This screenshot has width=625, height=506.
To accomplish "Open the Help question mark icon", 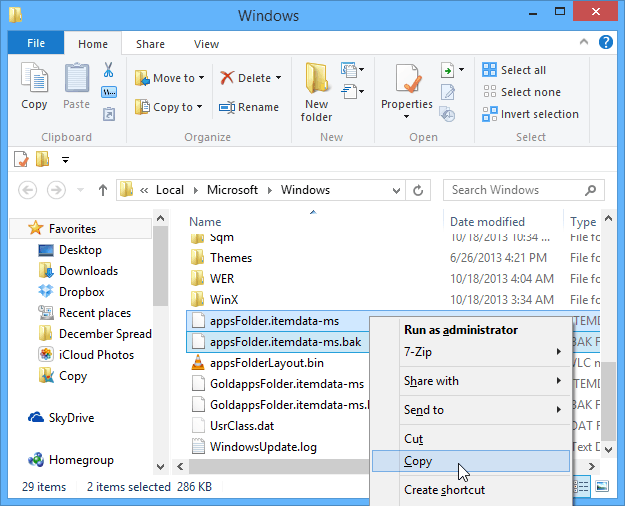I will (606, 42).
